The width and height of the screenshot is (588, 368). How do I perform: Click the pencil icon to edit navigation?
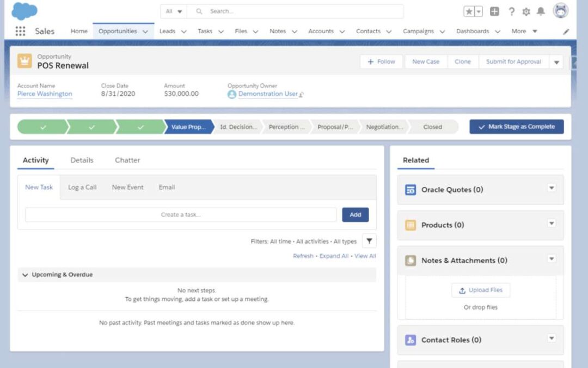point(566,32)
